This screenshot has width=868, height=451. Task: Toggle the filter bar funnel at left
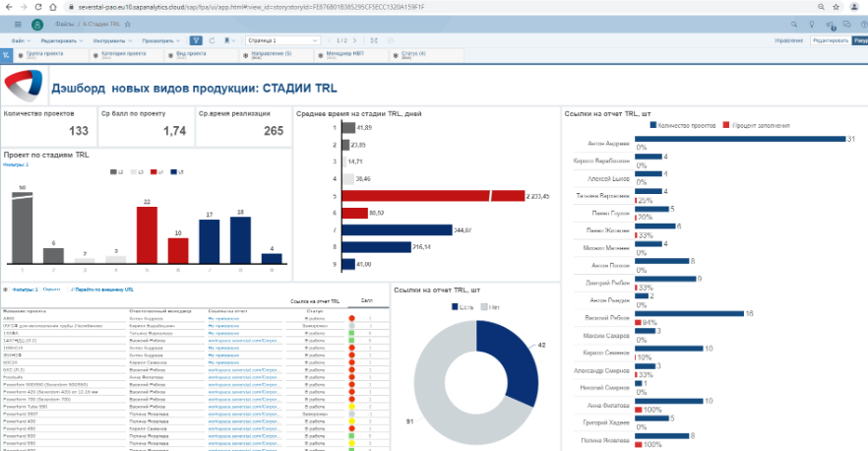tap(7, 56)
